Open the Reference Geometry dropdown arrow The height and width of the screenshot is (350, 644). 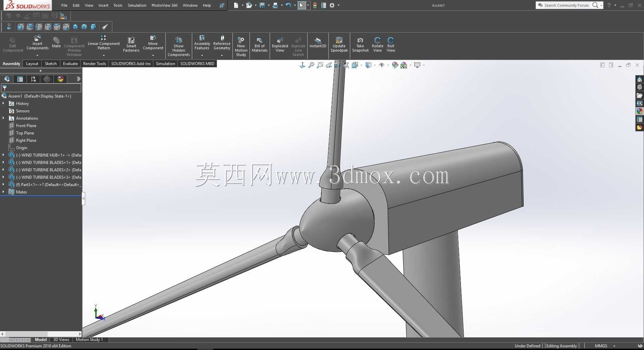pos(222,55)
